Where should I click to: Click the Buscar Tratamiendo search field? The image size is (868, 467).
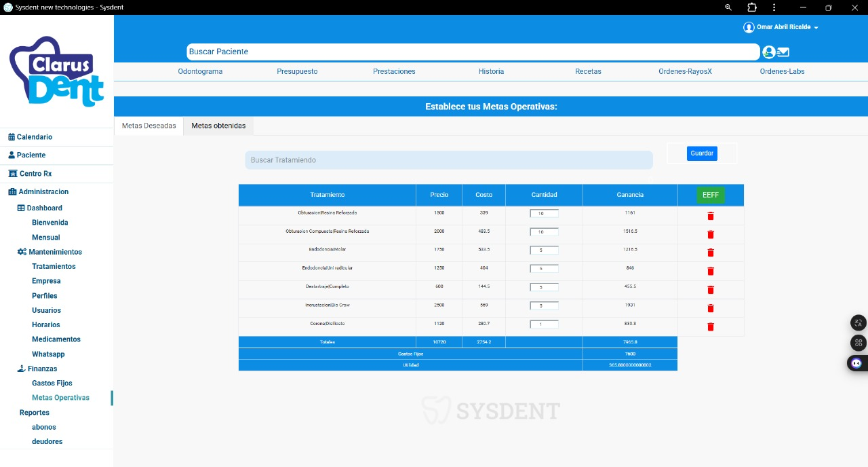[x=448, y=160]
